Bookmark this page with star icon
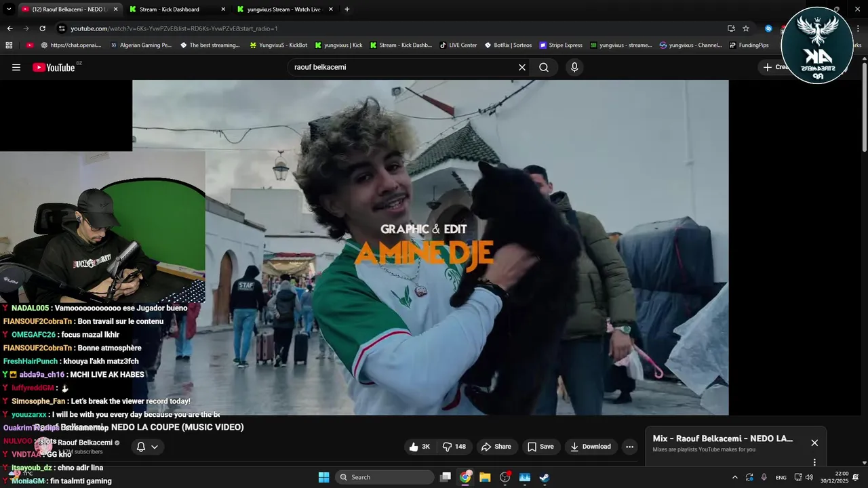Image resolution: width=868 pixels, height=488 pixels. tap(746, 28)
